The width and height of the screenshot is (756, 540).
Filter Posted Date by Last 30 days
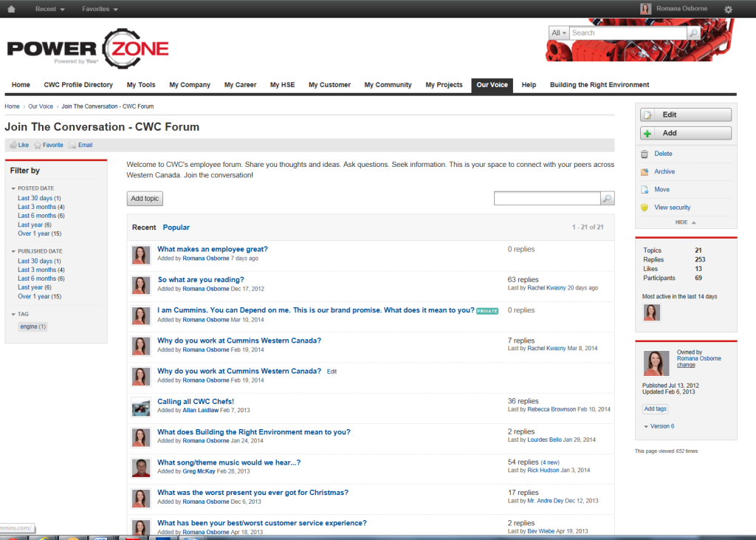point(35,198)
